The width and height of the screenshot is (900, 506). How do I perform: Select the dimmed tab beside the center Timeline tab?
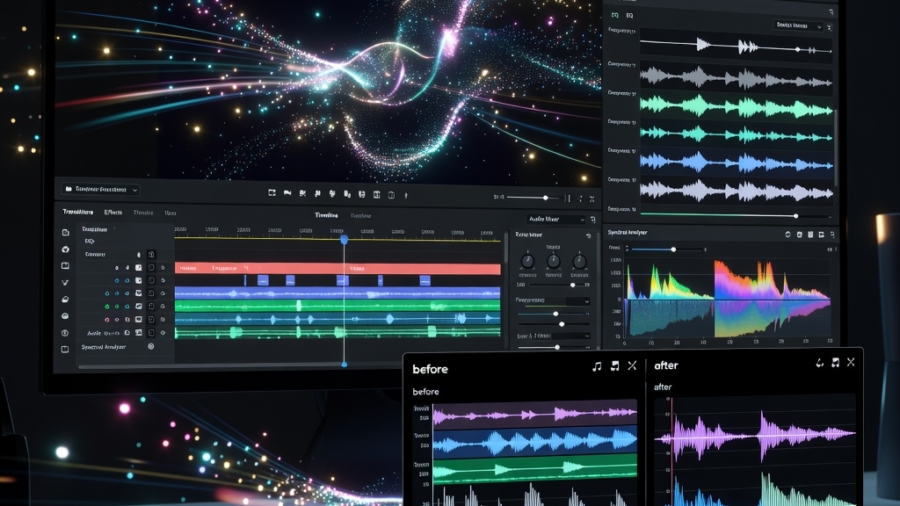[360, 216]
